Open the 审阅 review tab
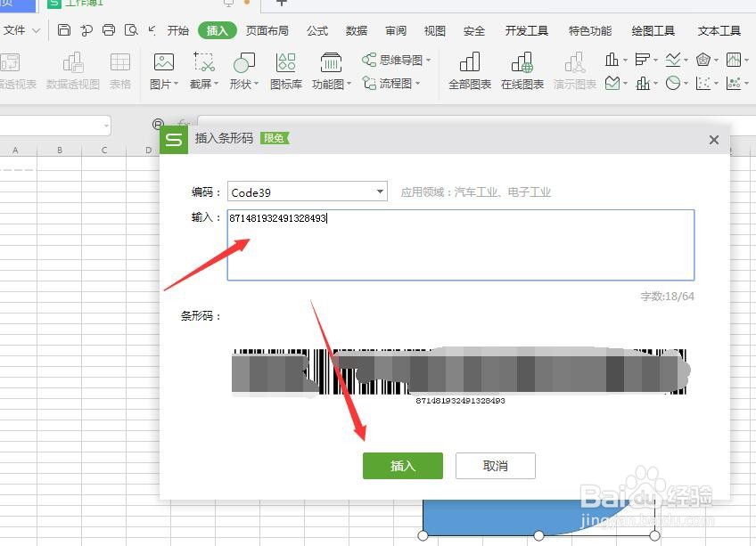This screenshot has width=756, height=546. 395,30
